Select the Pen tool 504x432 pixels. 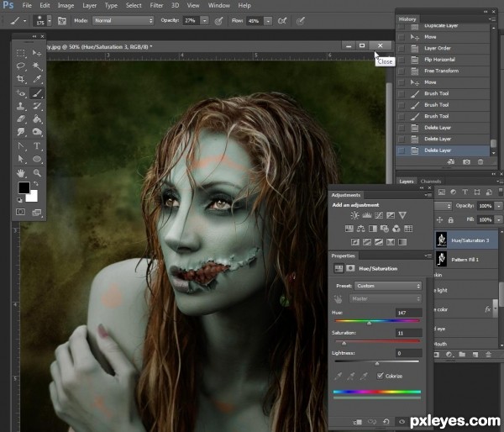21,146
